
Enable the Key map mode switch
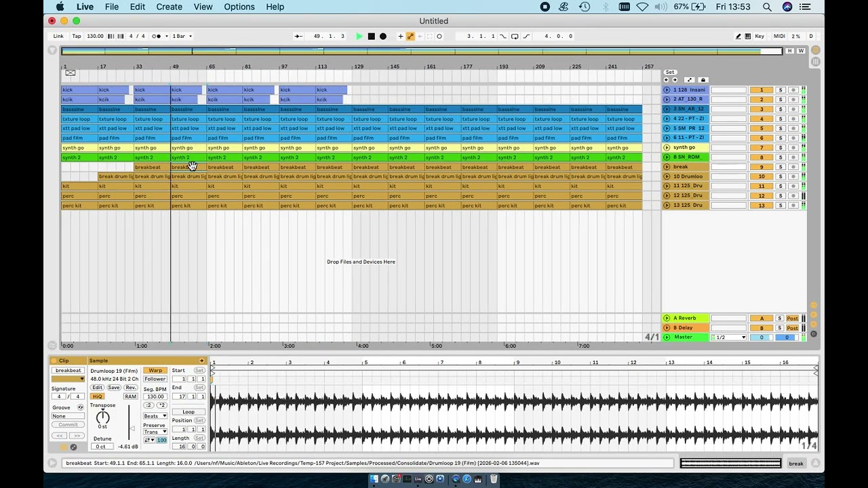(759, 36)
